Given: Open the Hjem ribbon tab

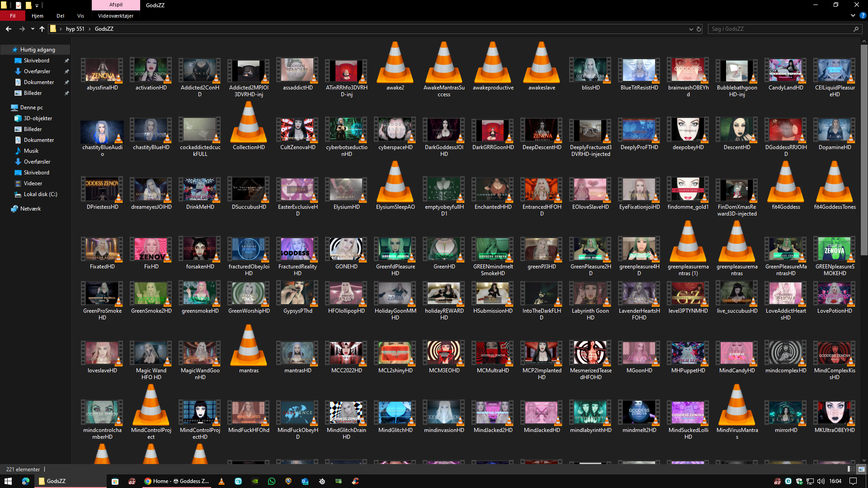Looking at the screenshot, I should [38, 16].
